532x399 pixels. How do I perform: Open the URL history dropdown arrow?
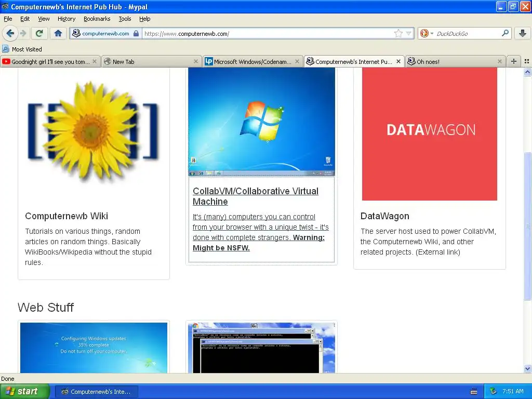click(x=408, y=33)
